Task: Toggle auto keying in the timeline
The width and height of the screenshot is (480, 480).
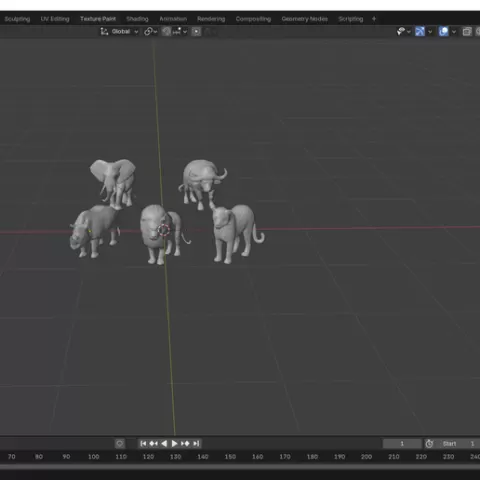Action: [x=120, y=443]
